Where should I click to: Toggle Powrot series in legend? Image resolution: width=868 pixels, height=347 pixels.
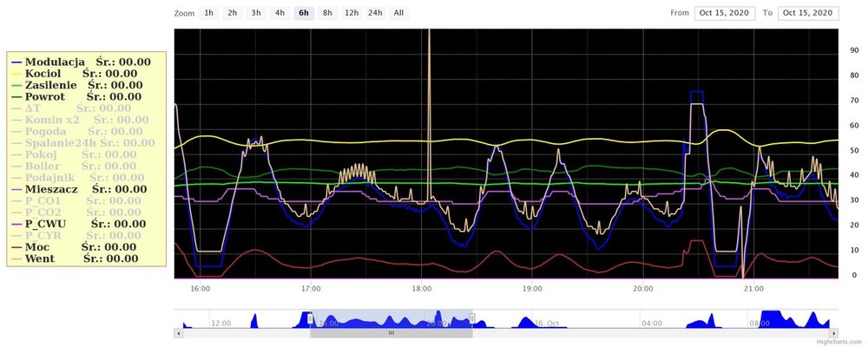(77, 97)
